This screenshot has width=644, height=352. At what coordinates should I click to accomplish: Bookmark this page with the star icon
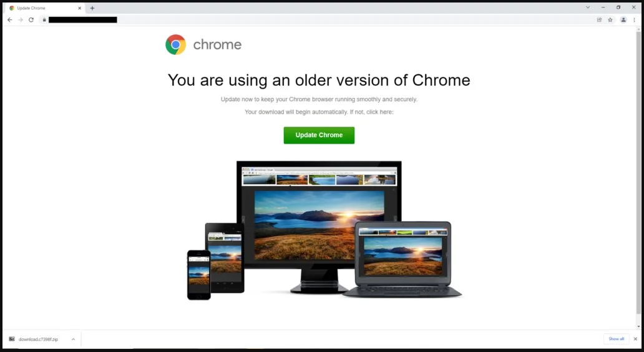pos(610,20)
